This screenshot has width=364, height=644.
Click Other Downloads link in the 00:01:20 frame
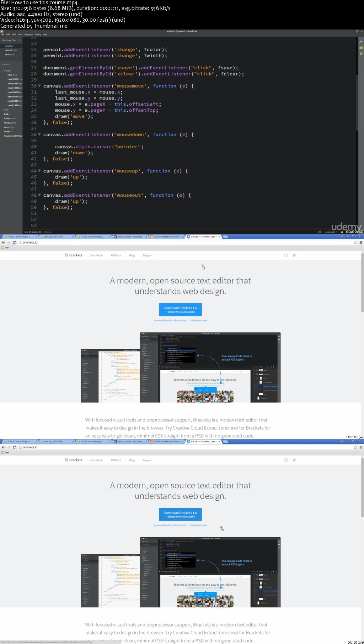click(198, 525)
